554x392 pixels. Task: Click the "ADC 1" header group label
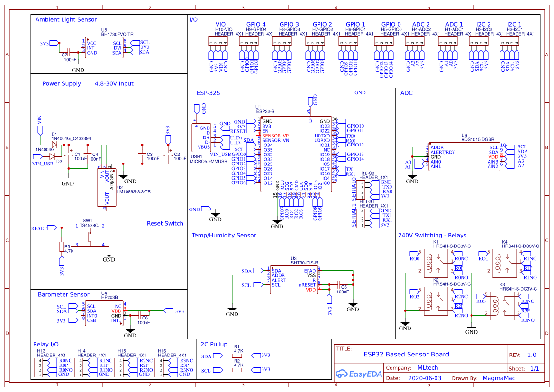[x=454, y=24]
